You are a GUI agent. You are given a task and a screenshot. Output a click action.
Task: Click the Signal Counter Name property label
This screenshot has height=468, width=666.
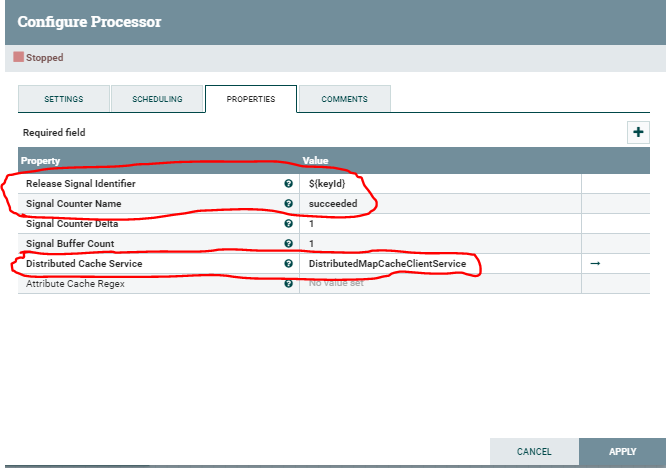point(73,203)
